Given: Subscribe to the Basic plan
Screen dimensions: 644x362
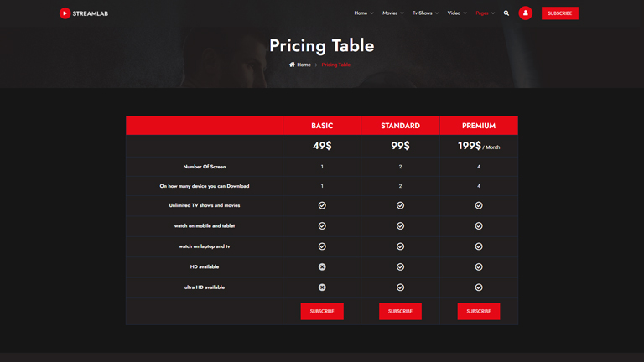Looking at the screenshot, I should (x=322, y=311).
